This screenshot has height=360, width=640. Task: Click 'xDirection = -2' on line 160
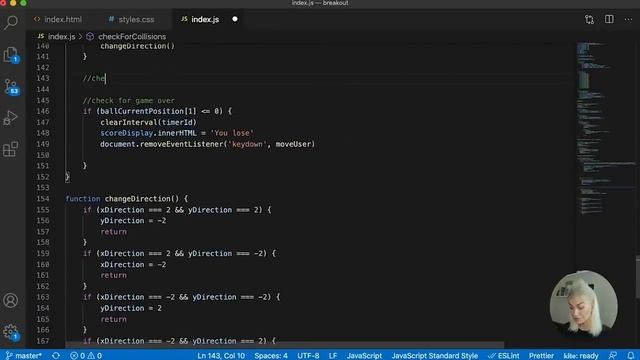133,264
